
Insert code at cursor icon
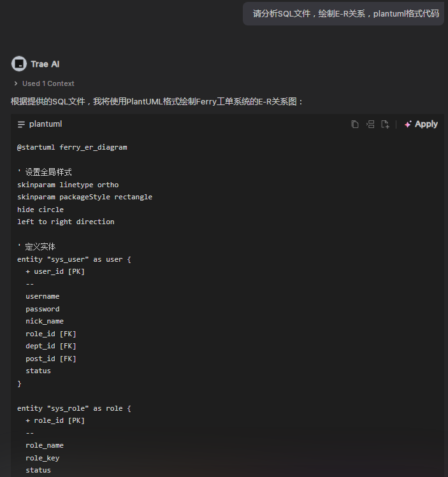pos(370,124)
